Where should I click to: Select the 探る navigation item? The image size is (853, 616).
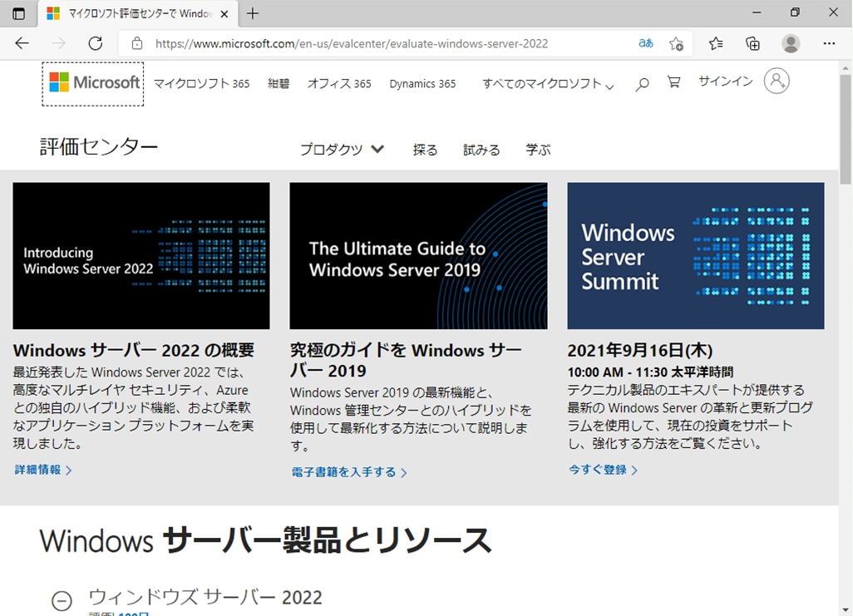pos(425,150)
